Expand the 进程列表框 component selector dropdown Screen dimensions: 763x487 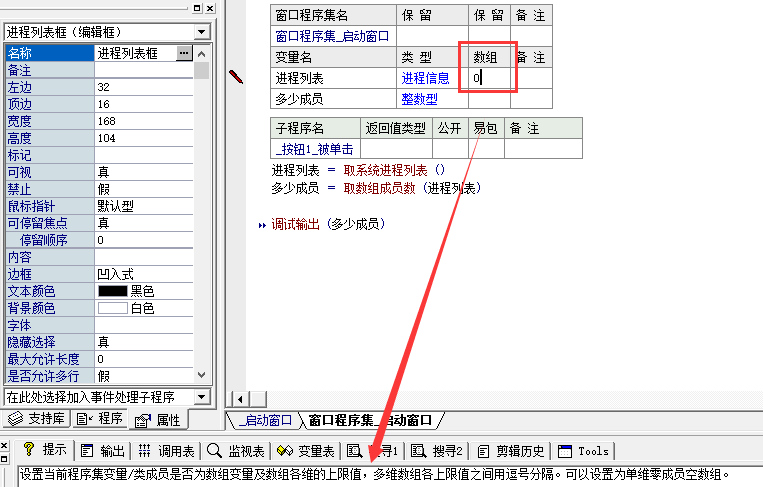point(203,32)
